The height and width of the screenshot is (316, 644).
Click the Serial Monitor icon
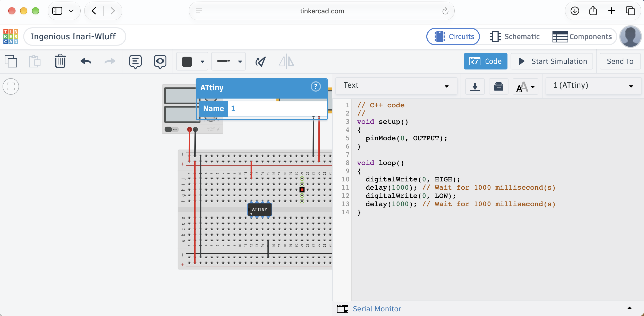pos(343,309)
